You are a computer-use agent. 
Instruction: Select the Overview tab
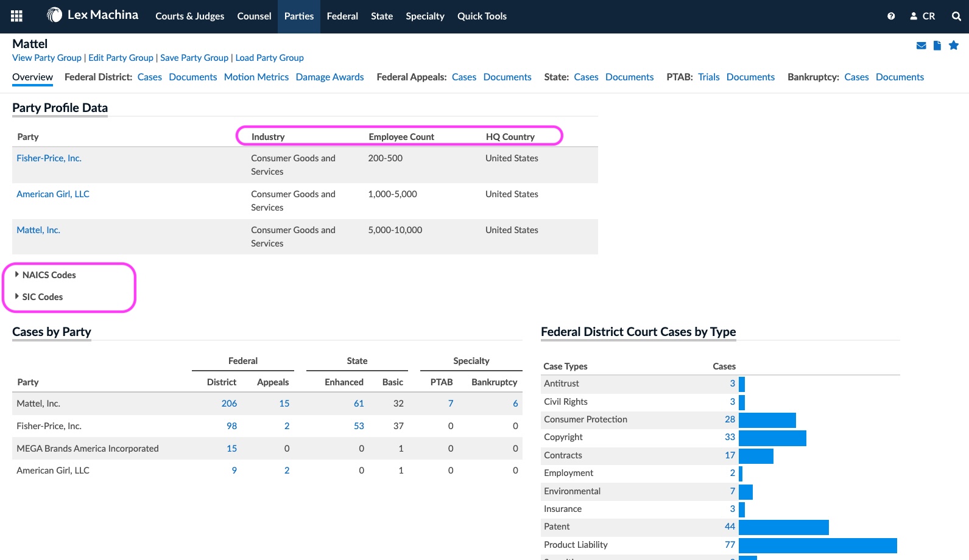[x=32, y=77]
